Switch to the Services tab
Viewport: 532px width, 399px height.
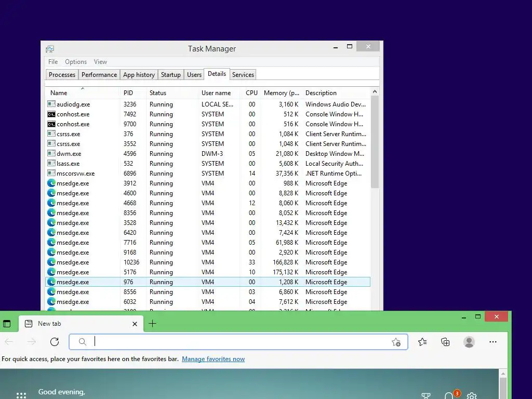(243, 75)
